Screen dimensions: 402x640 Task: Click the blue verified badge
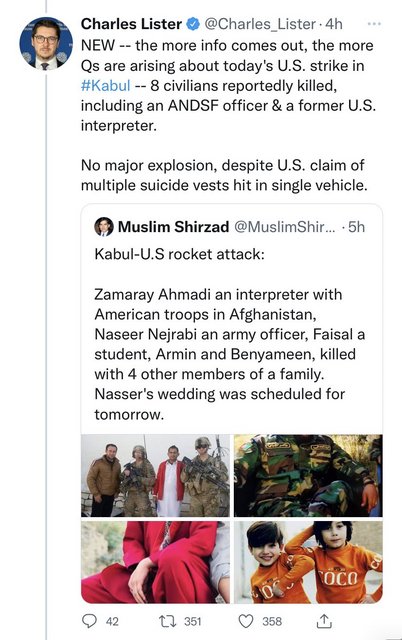pos(193,24)
